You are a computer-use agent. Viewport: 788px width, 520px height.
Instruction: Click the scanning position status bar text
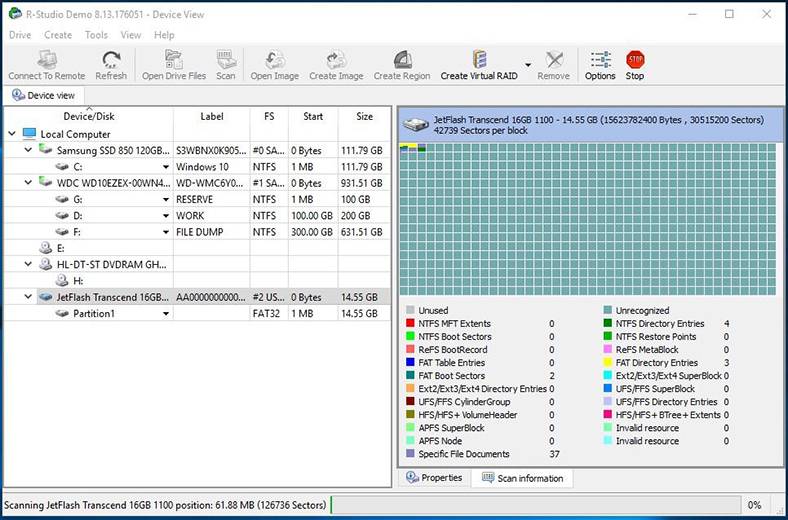(165, 505)
